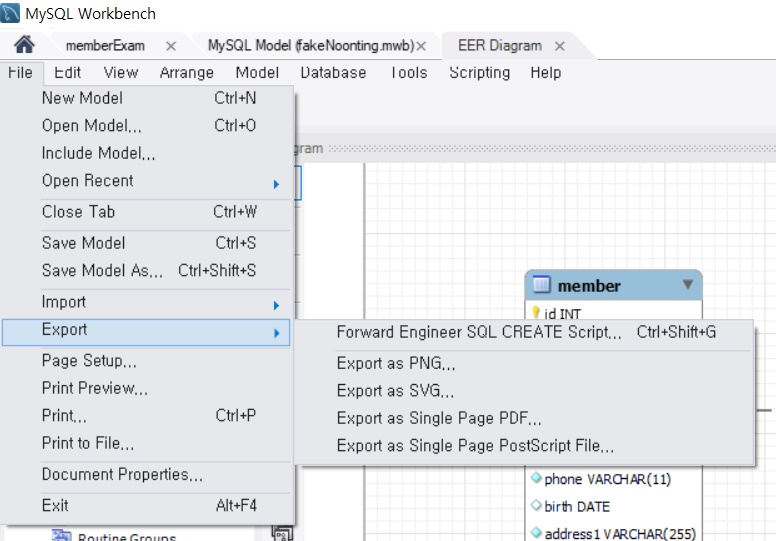Click the member table title
This screenshot has height=541, width=776.
point(589,286)
